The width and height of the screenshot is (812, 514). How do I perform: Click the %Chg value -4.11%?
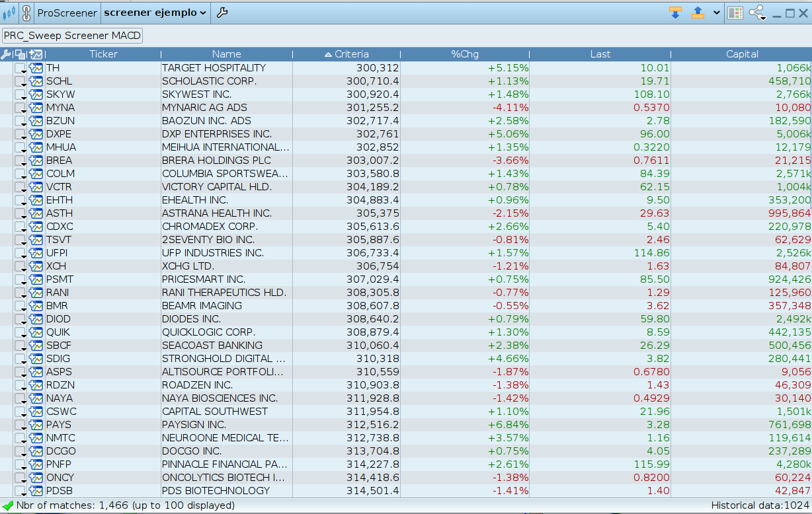coord(510,108)
